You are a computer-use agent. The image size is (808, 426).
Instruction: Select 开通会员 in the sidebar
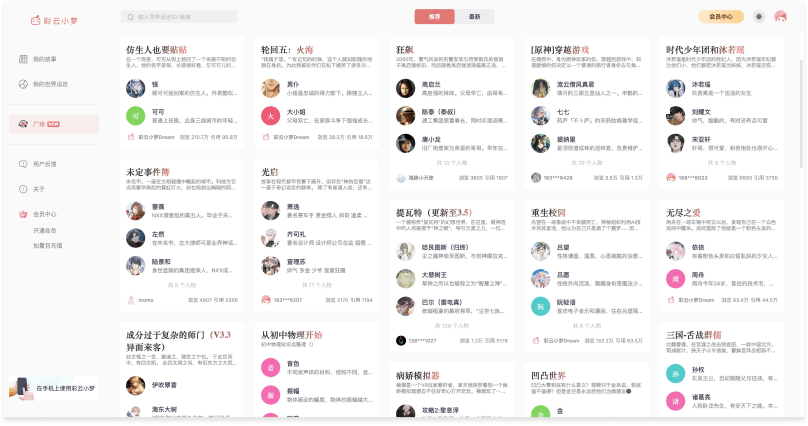(45, 231)
